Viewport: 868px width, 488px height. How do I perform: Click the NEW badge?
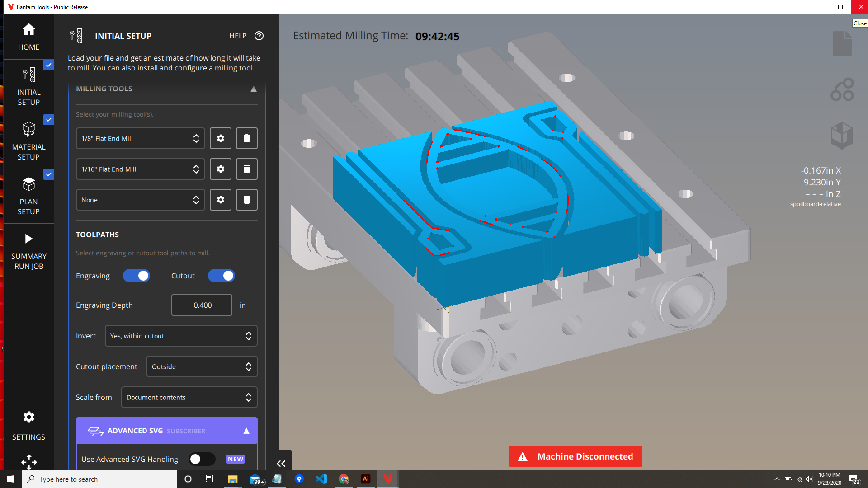pos(236,459)
